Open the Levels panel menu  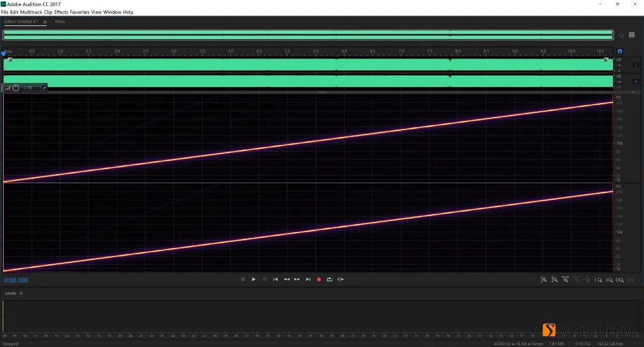pos(20,293)
